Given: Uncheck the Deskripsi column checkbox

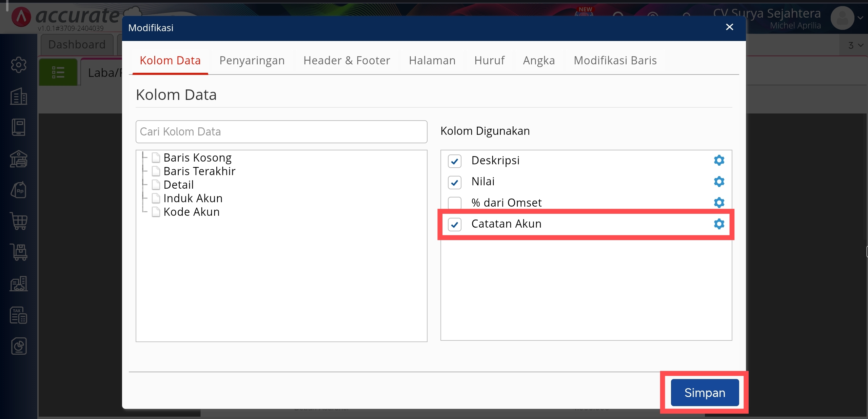Looking at the screenshot, I should (x=454, y=161).
